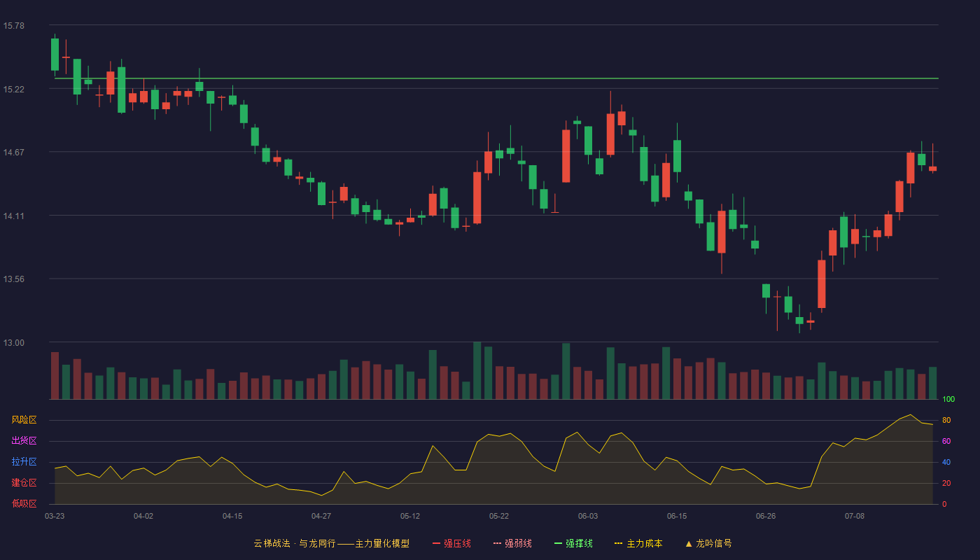Click the 15.78 price axis label

click(13, 26)
